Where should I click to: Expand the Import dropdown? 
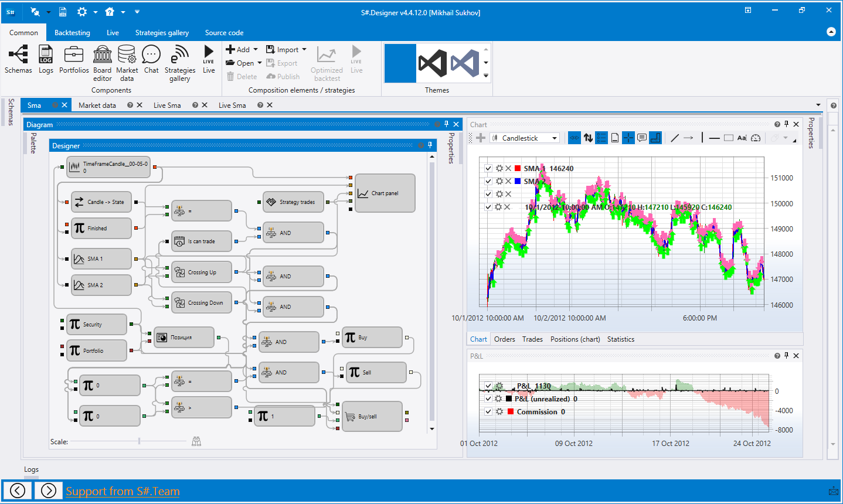tap(287, 50)
